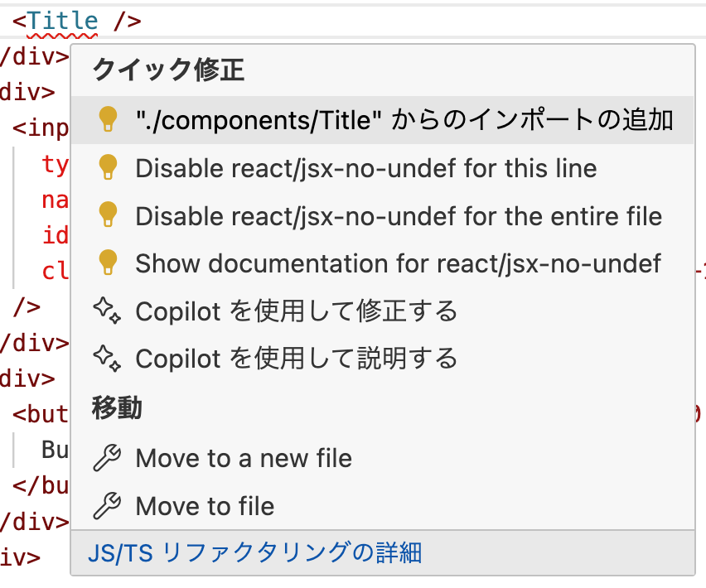The image size is (706, 588).
Task: Click Copilot sparkle icon for the explain action
Action: click(108, 359)
